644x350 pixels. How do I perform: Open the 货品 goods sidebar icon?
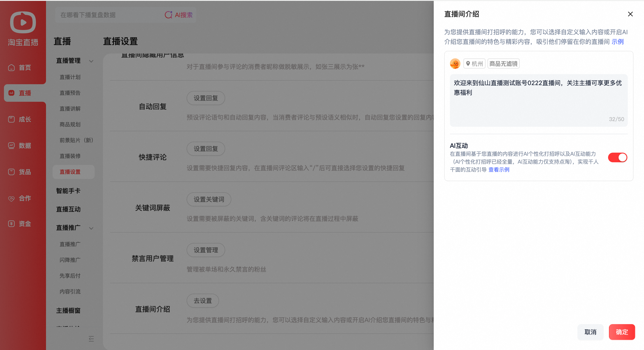tap(11, 172)
